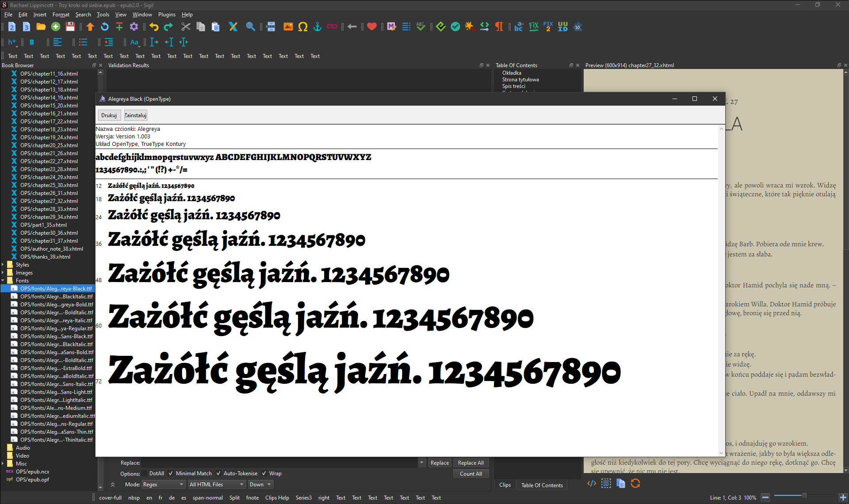Click the Find magnifier icon in toolbar
The height and width of the screenshot is (504, 849).
click(x=250, y=27)
